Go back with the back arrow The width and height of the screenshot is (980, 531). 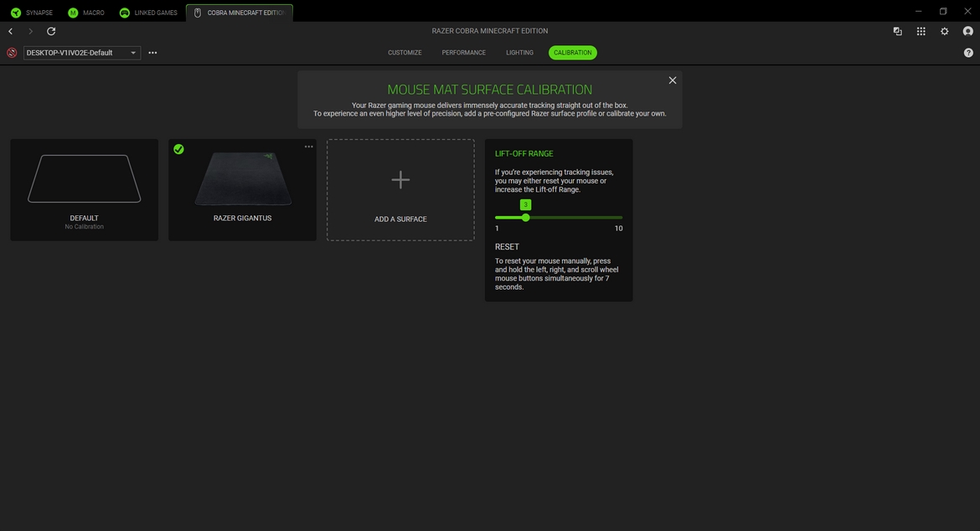(x=11, y=31)
